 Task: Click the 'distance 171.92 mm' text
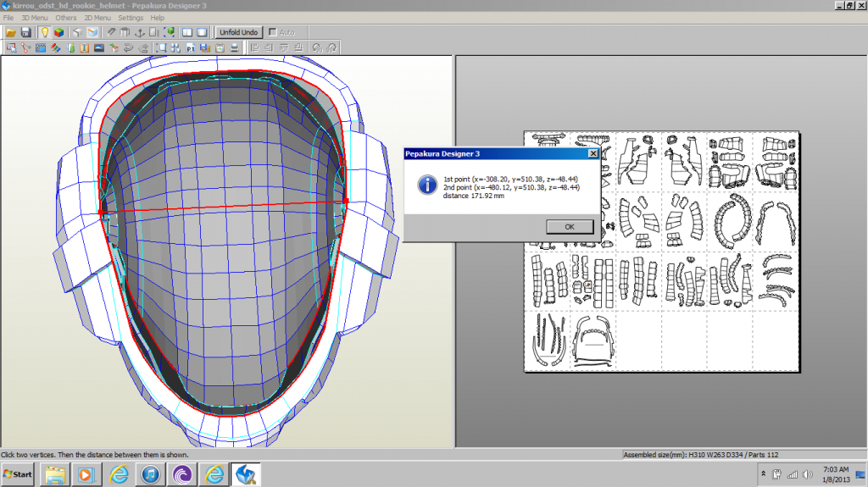473,196
